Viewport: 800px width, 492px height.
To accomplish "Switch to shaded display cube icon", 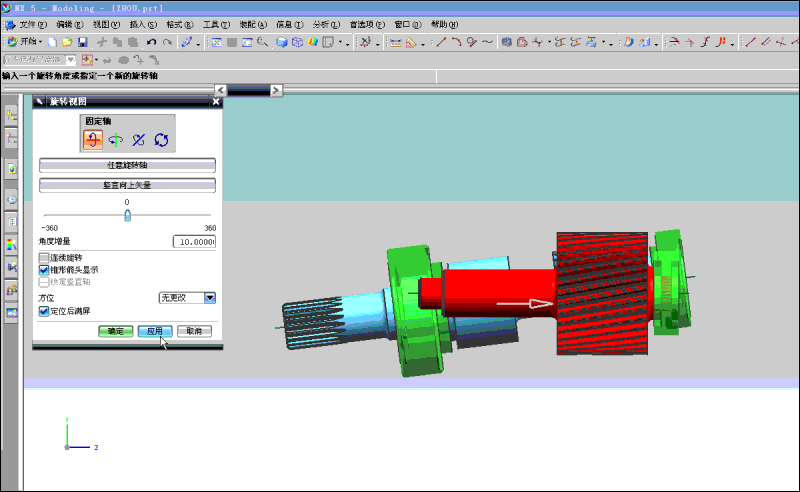I will pyautogui.click(x=281, y=42).
